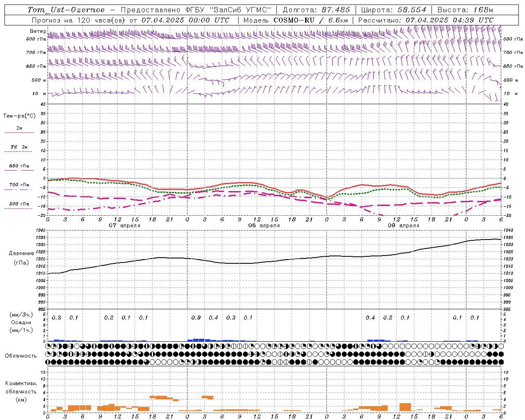Click the Облачность cloud cover label
The image size is (525, 420).
pyautogui.click(x=21, y=356)
